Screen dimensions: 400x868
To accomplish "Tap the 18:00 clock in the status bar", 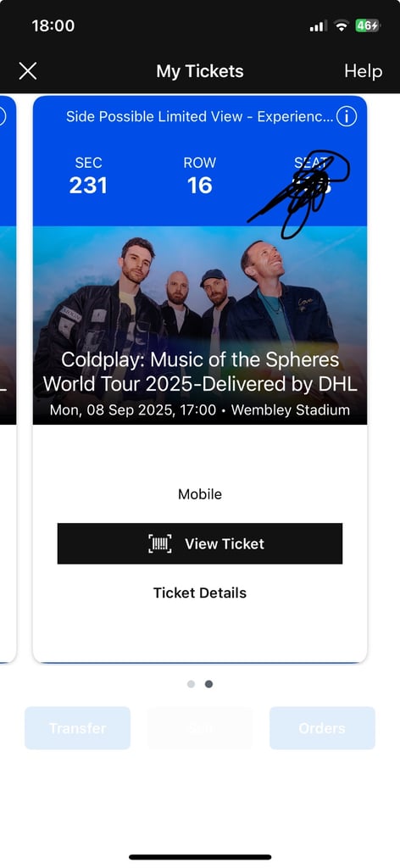I will tap(53, 25).
